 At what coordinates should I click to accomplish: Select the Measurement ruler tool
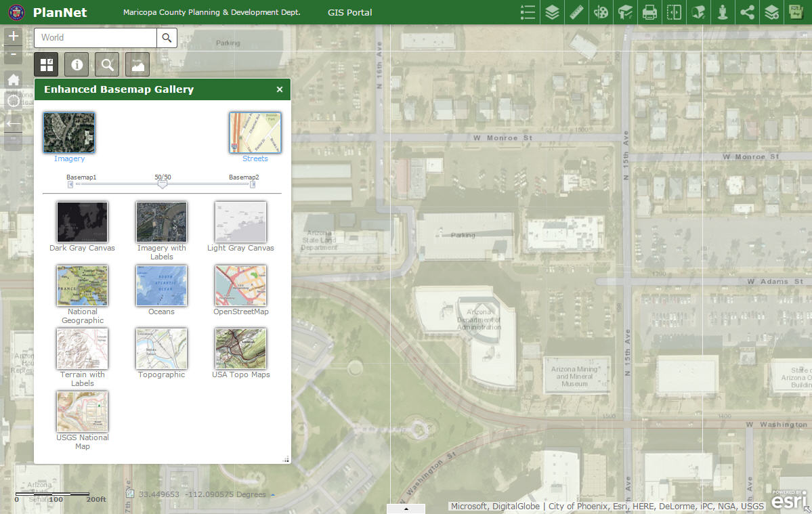[x=576, y=12]
